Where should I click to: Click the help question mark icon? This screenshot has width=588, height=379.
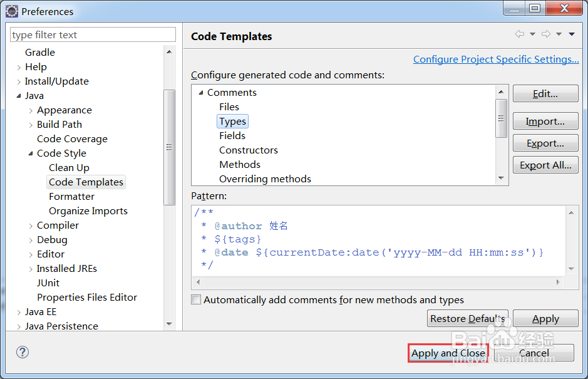pos(23,352)
